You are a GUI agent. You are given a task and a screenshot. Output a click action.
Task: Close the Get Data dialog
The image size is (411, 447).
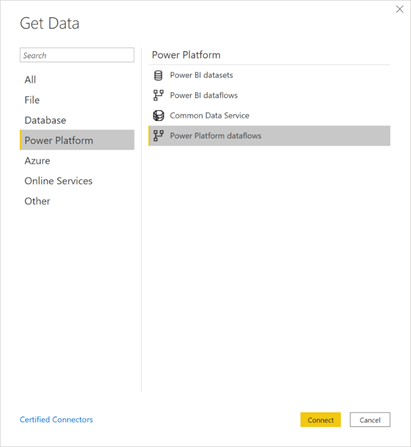(399, 9)
